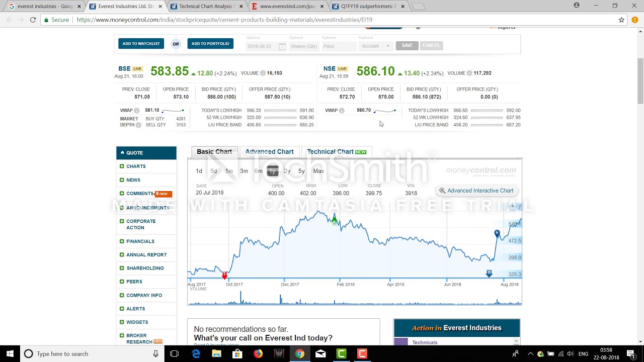Click the Market Depth info icon
Viewport: 644px width, 362px height.
click(138, 125)
